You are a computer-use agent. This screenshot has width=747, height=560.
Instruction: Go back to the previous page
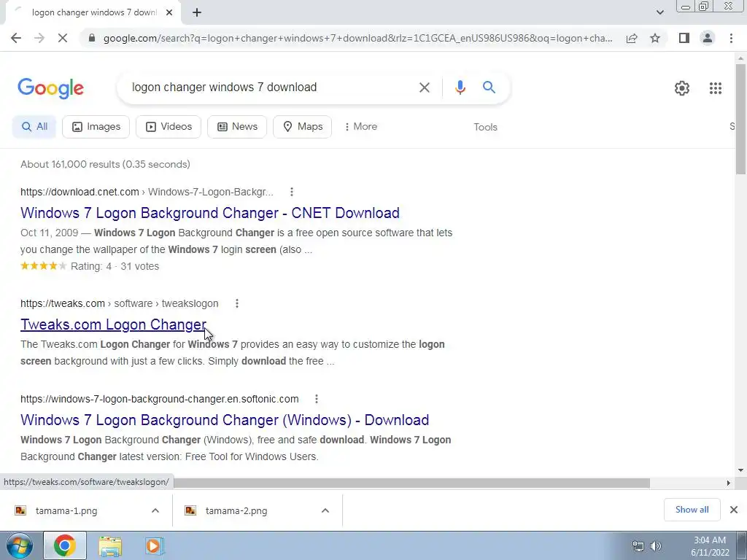pos(16,38)
